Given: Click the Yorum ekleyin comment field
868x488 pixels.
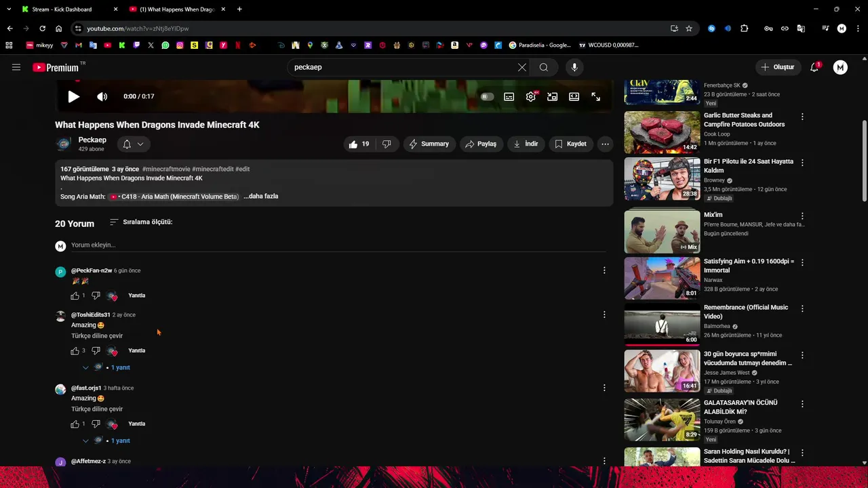Looking at the screenshot, I should pyautogui.click(x=338, y=245).
